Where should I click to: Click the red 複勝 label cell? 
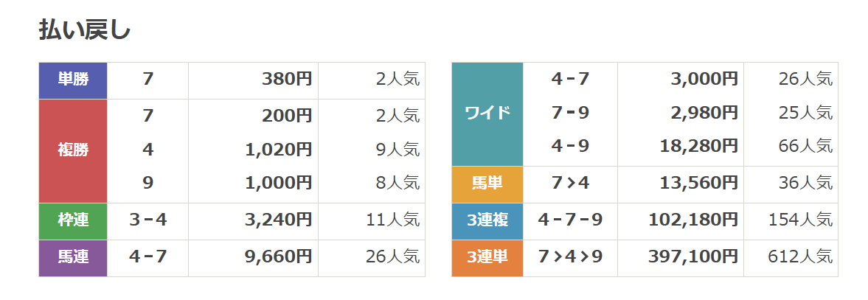coord(73,150)
